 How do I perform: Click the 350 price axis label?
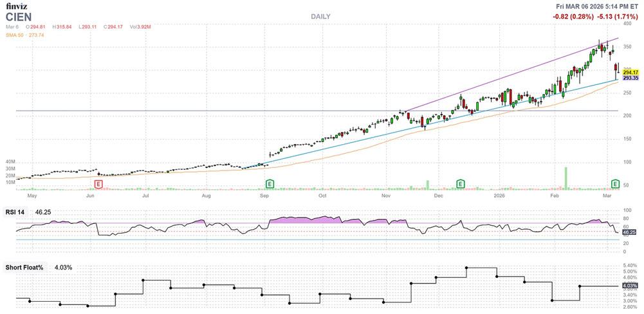click(x=627, y=47)
